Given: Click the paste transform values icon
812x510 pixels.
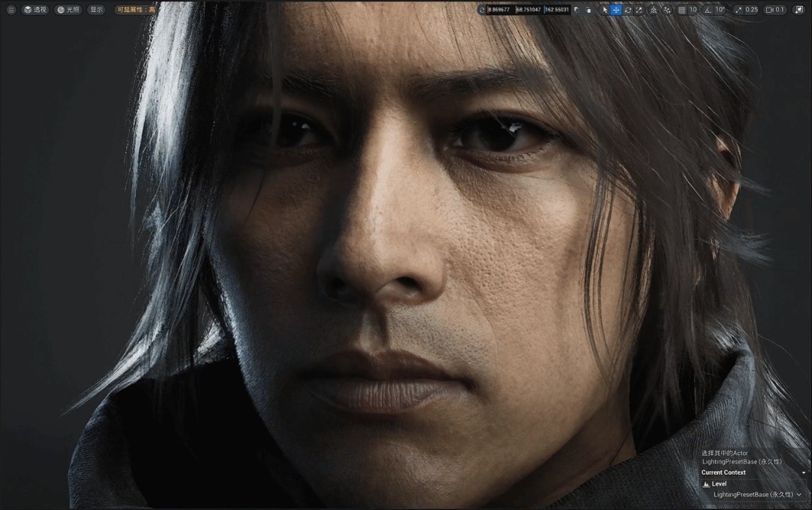Looking at the screenshot, I should point(588,10).
